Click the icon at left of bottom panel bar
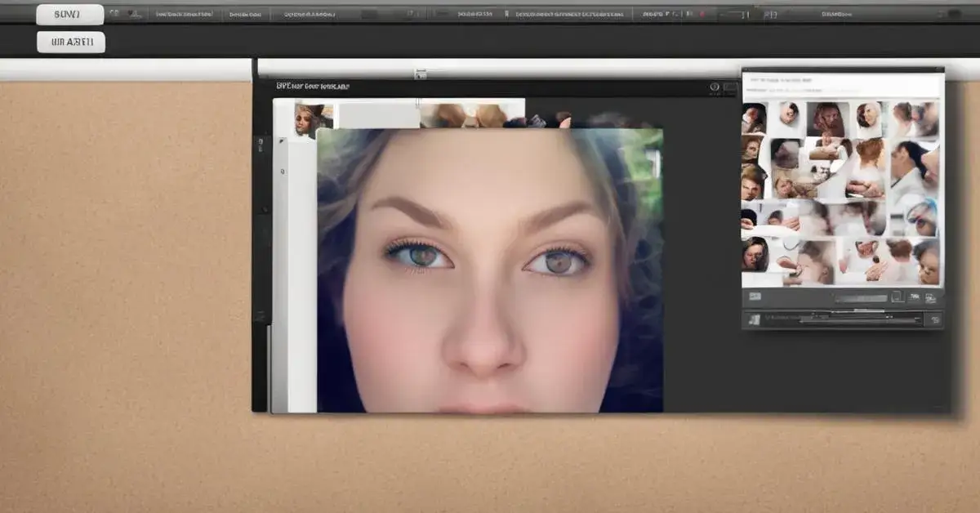 pos(754,319)
